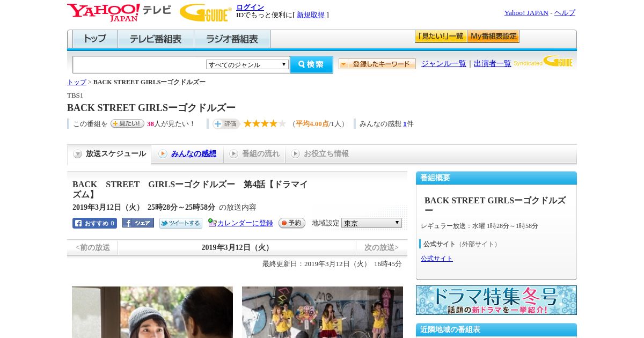
Task: Open the 新規取得 registration link
Action: click(x=311, y=15)
